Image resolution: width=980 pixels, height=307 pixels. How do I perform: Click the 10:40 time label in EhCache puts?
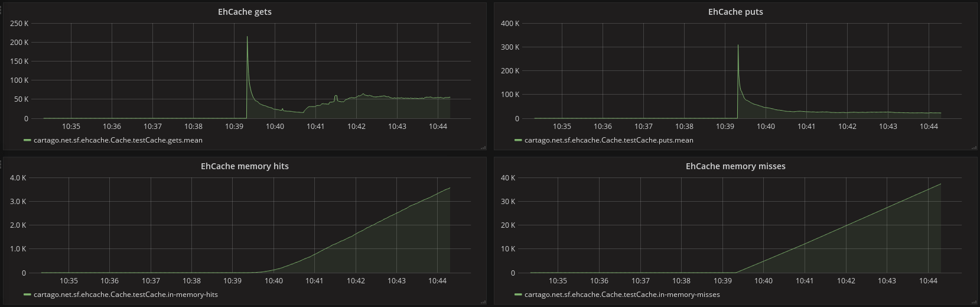click(x=766, y=126)
